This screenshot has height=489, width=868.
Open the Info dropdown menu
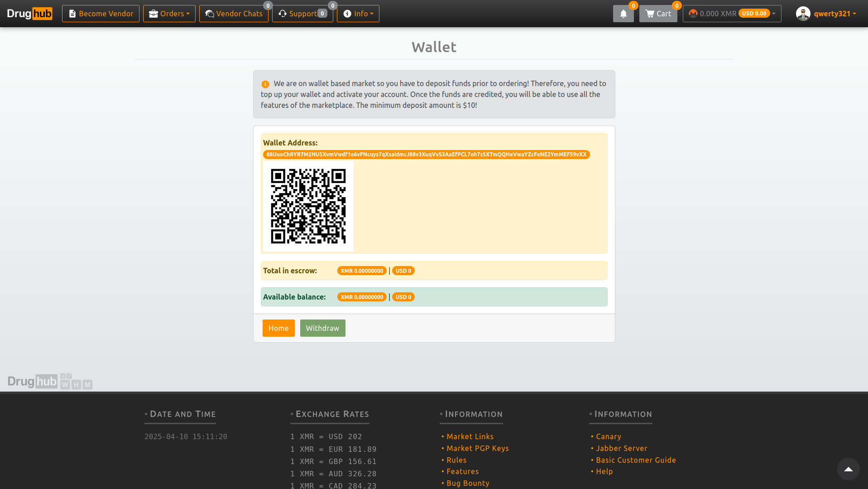pos(358,14)
